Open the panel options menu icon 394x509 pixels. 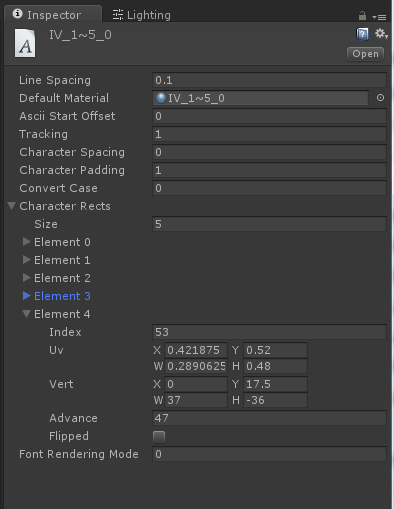click(379, 17)
